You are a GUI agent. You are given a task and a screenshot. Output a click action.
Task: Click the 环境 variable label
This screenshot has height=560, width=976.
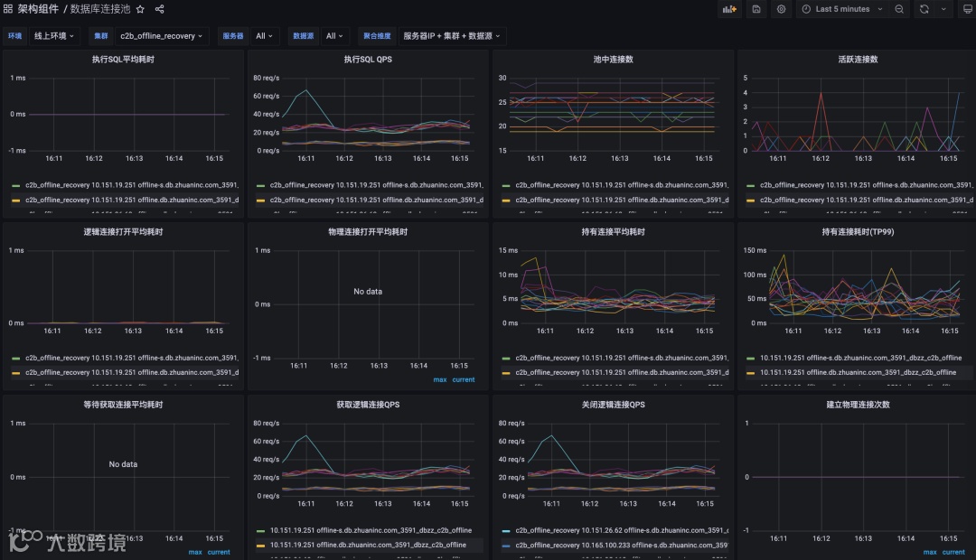(x=15, y=36)
